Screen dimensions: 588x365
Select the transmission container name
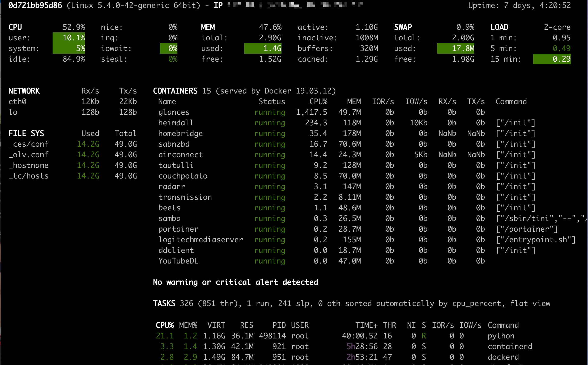click(x=185, y=197)
